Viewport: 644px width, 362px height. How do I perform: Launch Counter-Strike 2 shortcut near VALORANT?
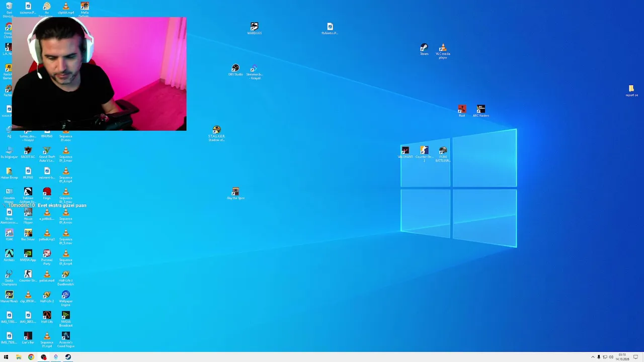click(x=424, y=154)
